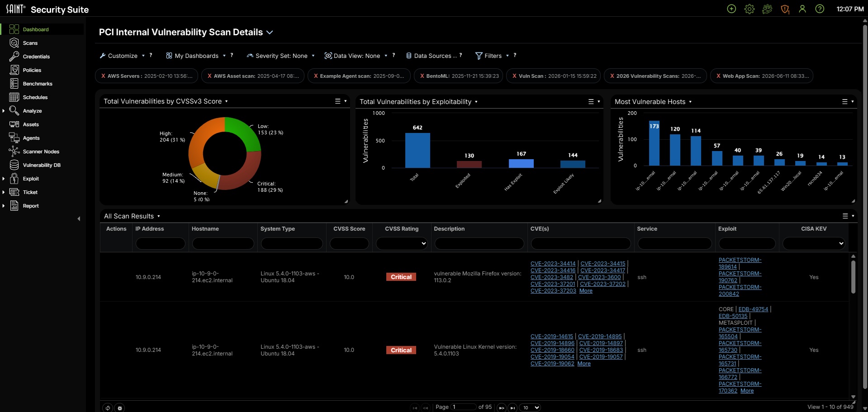Open the Severity Set menu
The height and width of the screenshot is (412, 868).
click(280, 56)
